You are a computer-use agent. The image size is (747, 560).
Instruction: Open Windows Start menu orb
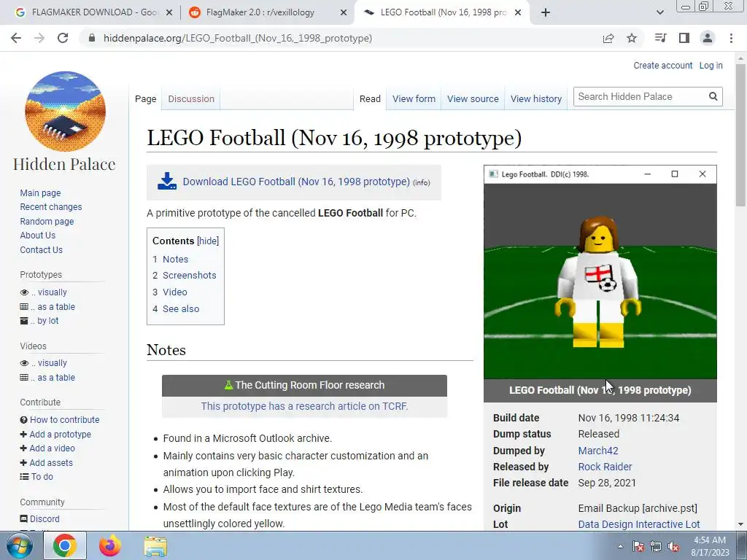tap(20, 545)
